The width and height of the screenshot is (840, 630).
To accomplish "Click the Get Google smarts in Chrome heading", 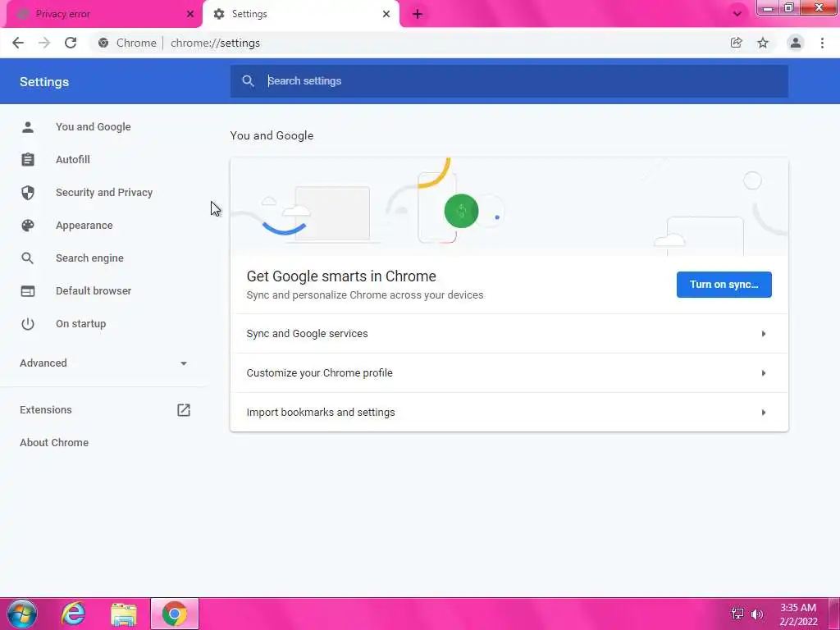I will (341, 276).
